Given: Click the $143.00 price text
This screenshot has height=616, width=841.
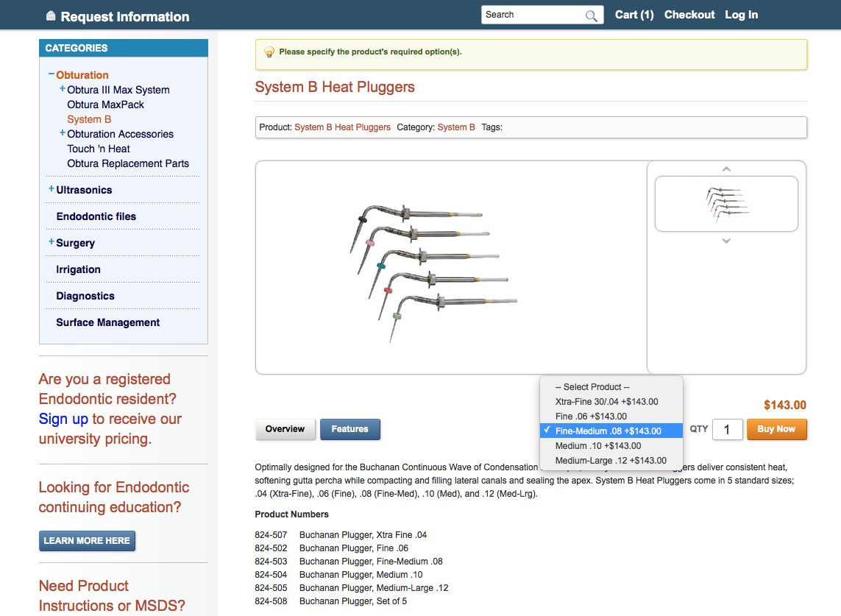Looking at the screenshot, I should click(784, 405).
